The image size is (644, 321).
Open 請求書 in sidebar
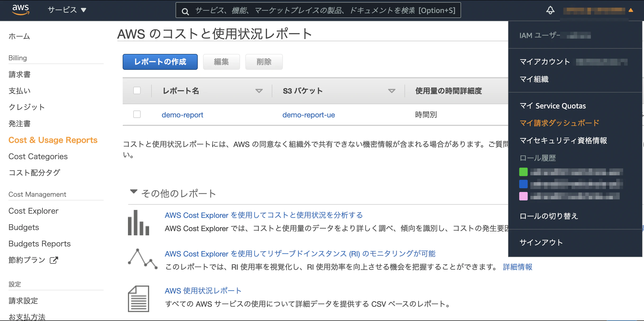(x=20, y=75)
